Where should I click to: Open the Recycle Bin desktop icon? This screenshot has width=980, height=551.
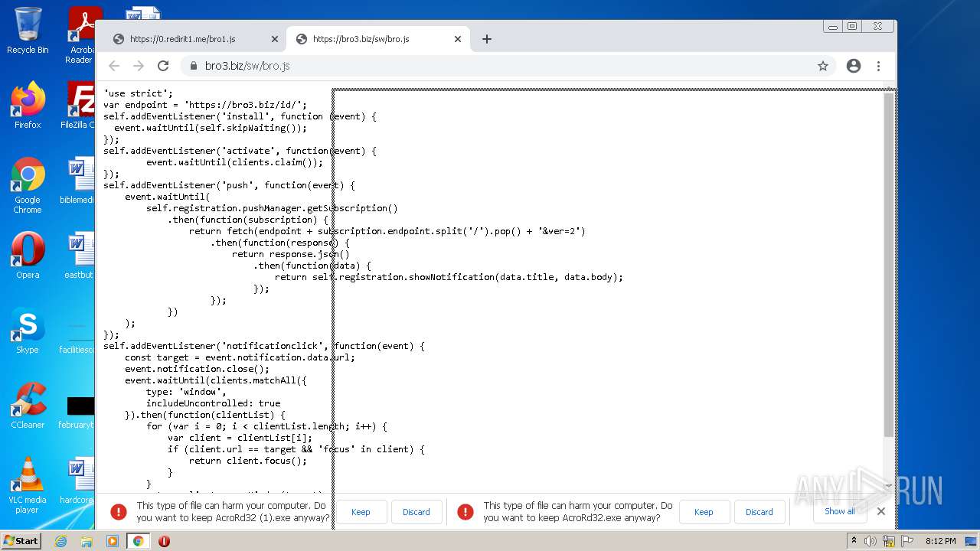28,31
